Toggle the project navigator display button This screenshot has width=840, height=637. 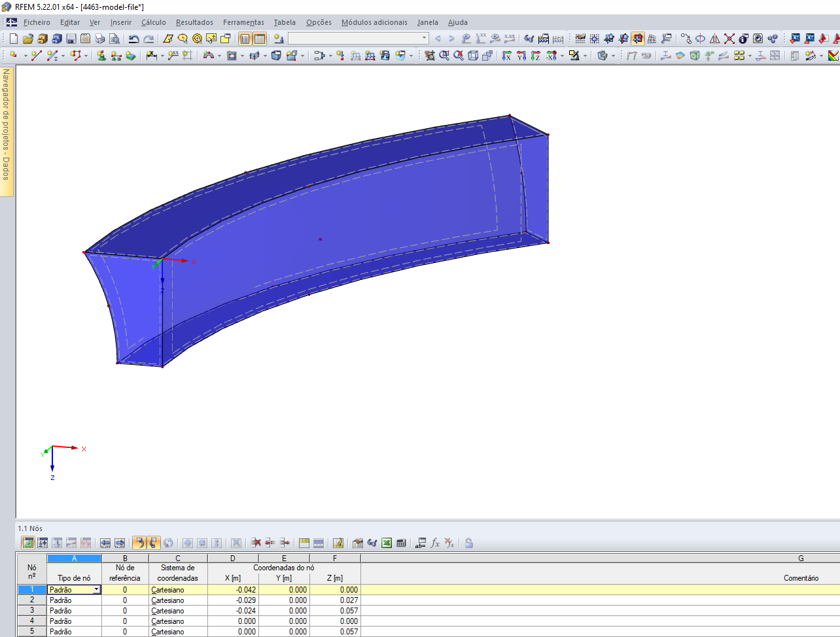[245, 39]
